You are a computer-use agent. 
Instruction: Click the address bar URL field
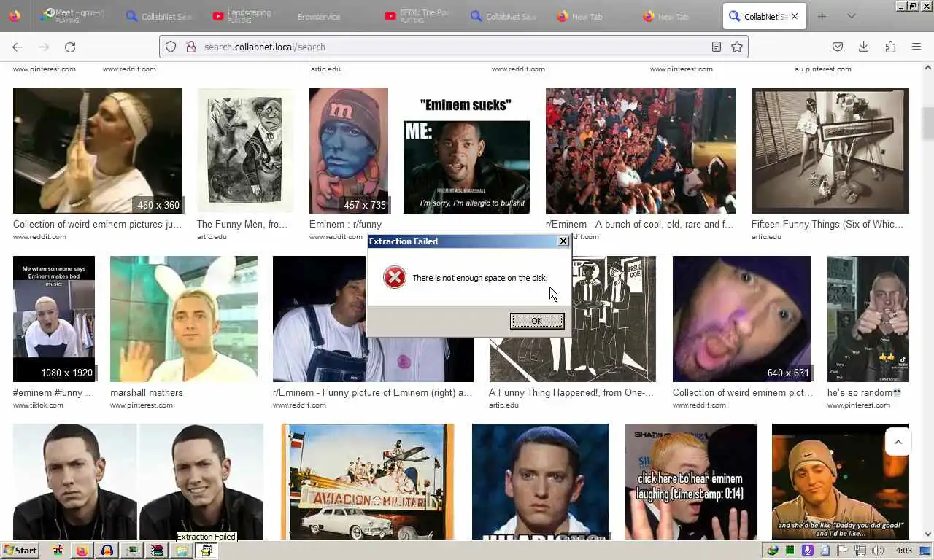[452, 47]
